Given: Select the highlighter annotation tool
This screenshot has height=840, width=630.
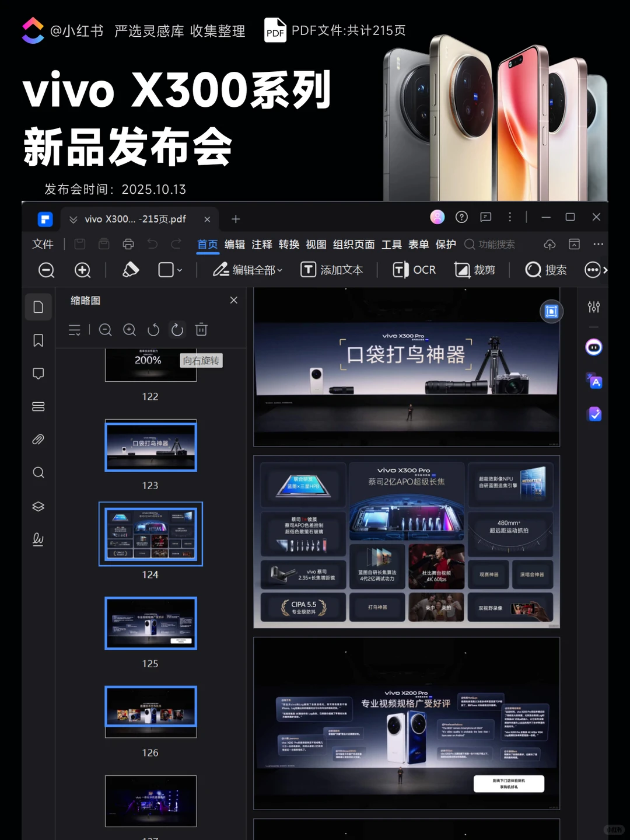Looking at the screenshot, I should (x=130, y=270).
